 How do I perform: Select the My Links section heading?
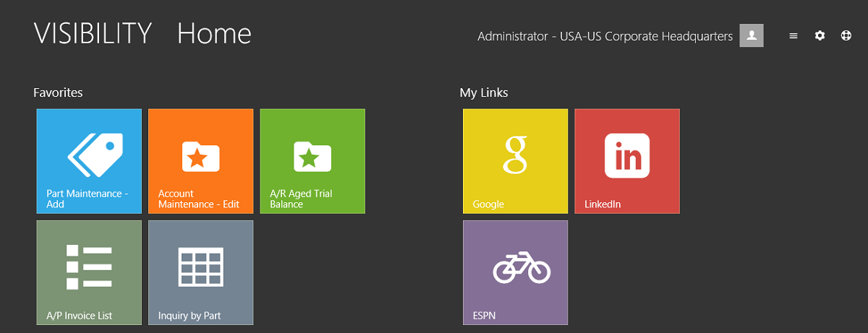click(x=484, y=92)
